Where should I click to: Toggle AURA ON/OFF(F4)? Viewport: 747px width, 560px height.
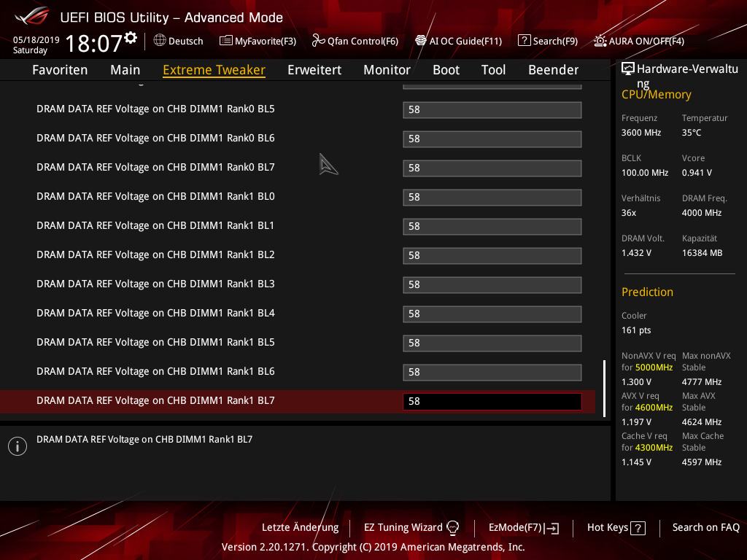639,41
